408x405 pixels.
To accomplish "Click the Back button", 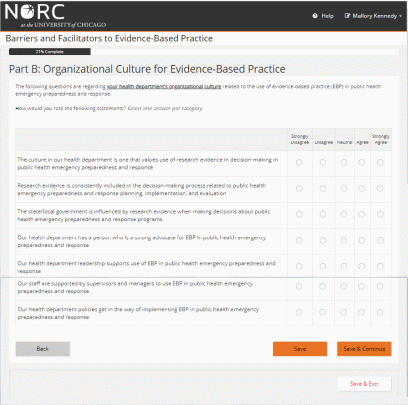I will click(43, 349).
